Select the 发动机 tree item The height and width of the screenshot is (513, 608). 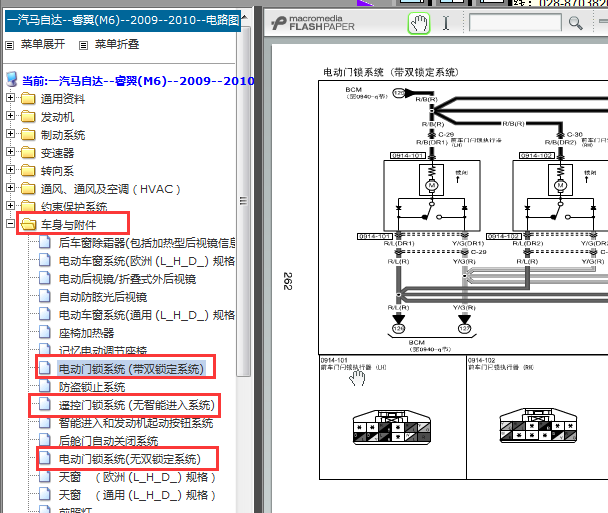(57, 117)
